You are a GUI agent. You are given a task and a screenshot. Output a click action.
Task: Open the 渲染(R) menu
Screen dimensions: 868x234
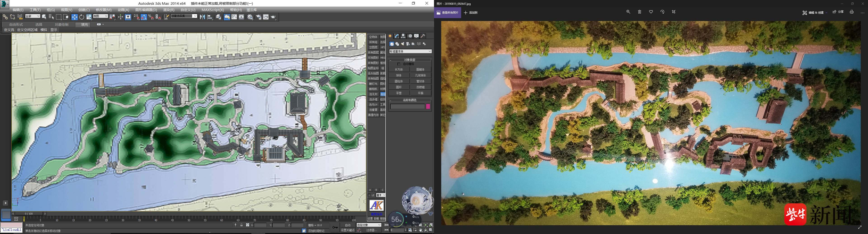168,10
